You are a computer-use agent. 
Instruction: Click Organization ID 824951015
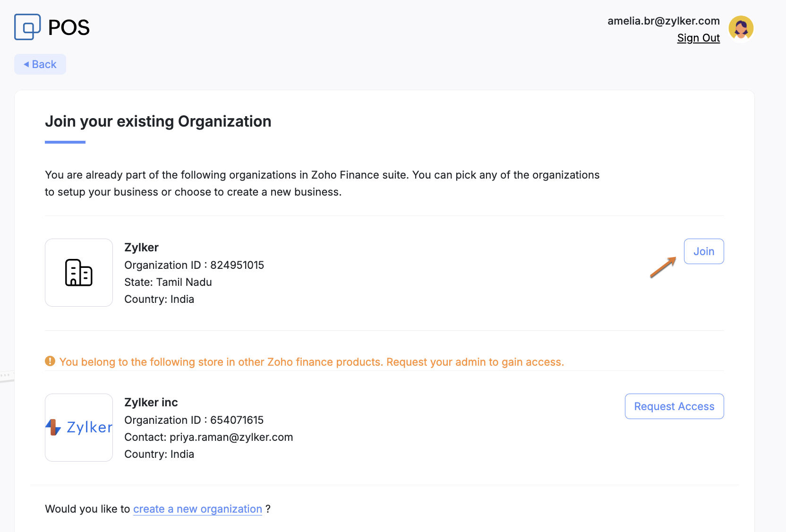pos(194,265)
